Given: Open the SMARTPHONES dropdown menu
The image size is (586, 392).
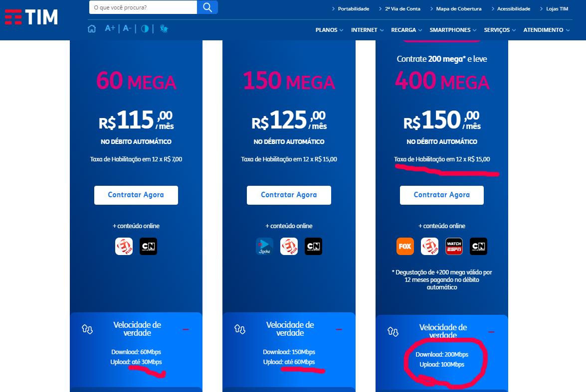Looking at the screenshot, I should coord(453,30).
